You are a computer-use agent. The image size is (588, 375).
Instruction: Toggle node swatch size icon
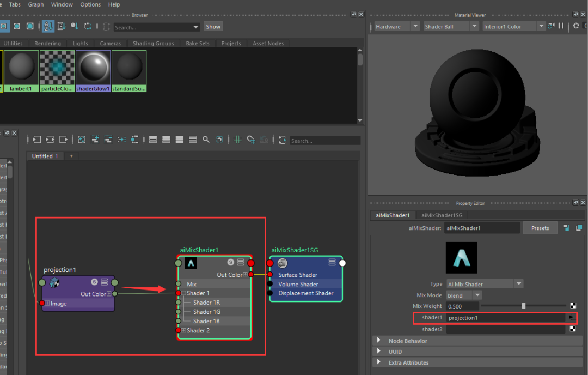[219, 140]
